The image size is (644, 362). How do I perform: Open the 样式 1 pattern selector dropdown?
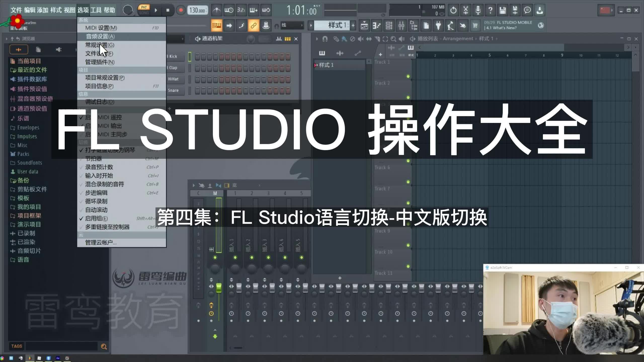coord(332,25)
